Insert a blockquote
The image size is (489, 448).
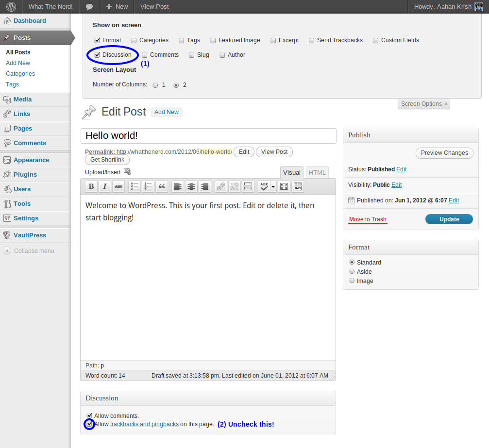[x=162, y=186]
